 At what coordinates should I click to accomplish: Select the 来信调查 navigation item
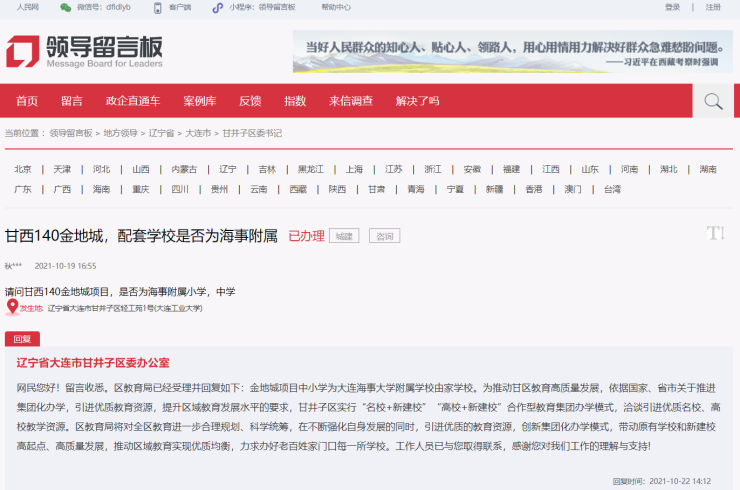coord(350,101)
